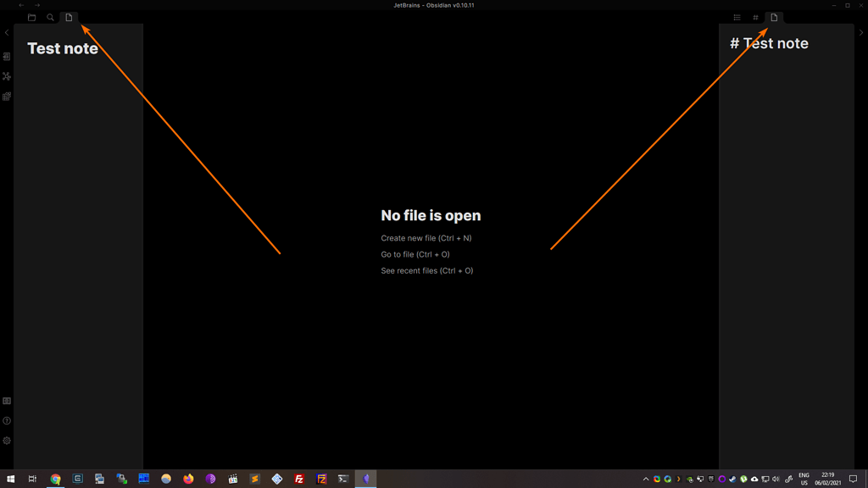Click the third left ribbon icon
Viewport: 868px width, 488px height.
click(x=7, y=97)
